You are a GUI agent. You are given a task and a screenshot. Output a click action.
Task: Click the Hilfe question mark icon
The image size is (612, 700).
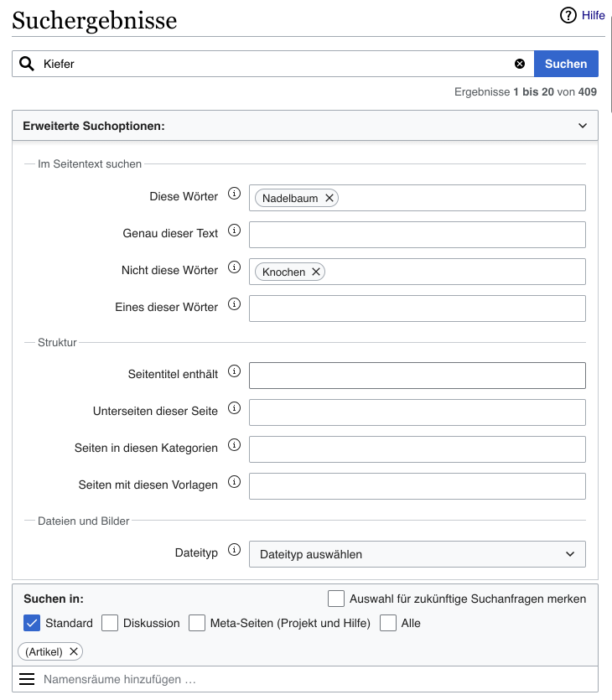pos(568,16)
